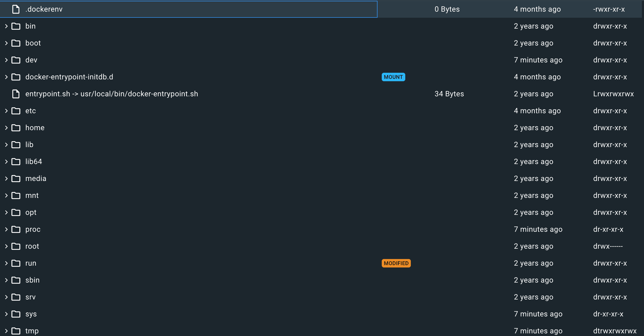This screenshot has width=644, height=336.
Task: Click the Lrwxrwxrwx permissions text
Action: (x=613, y=94)
